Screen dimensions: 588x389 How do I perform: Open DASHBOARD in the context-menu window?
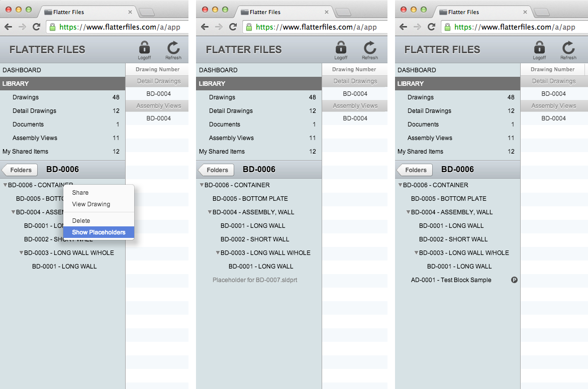(63, 70)
